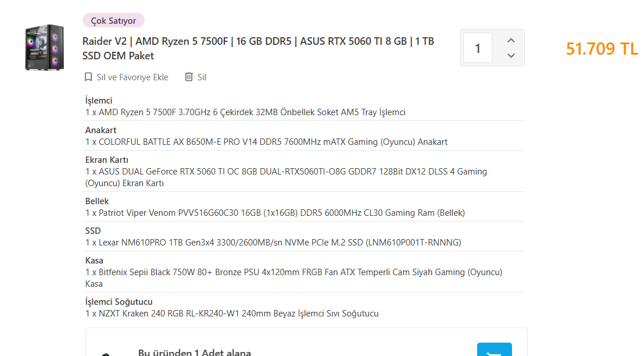This screenshot has height=356, width=644.
Task: Click the Ekran Kartı heading
Action: click(106, 160)
